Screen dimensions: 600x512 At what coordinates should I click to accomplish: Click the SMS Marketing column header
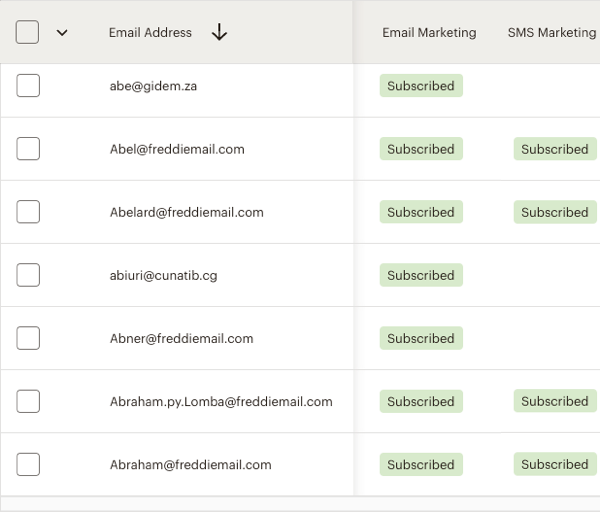[551, 32]
